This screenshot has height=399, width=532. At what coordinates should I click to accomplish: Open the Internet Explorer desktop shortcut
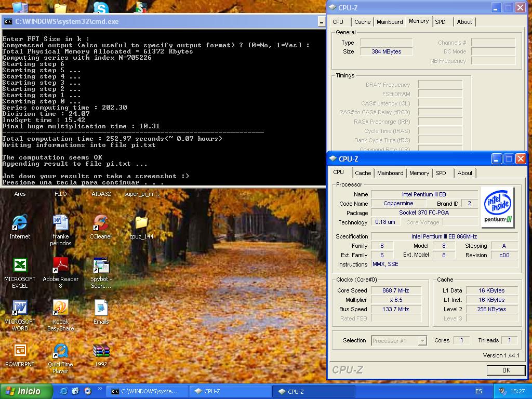pyautogui.click(x=20, y=222)
